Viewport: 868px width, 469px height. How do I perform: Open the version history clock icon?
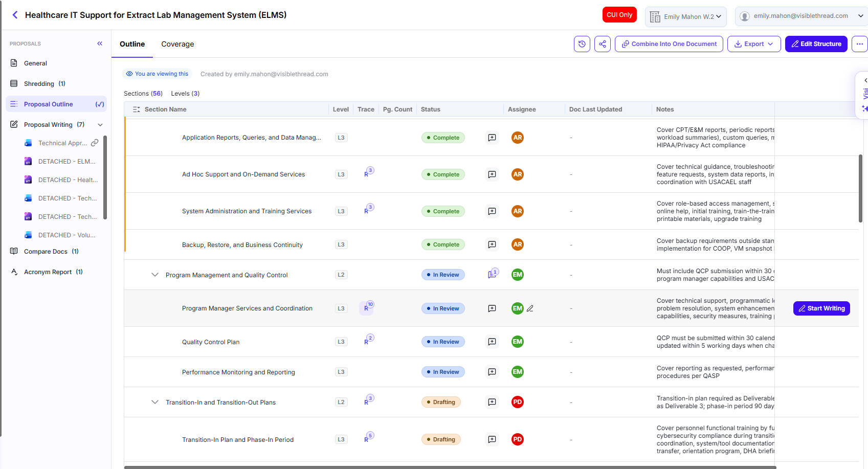click(582, 44)
